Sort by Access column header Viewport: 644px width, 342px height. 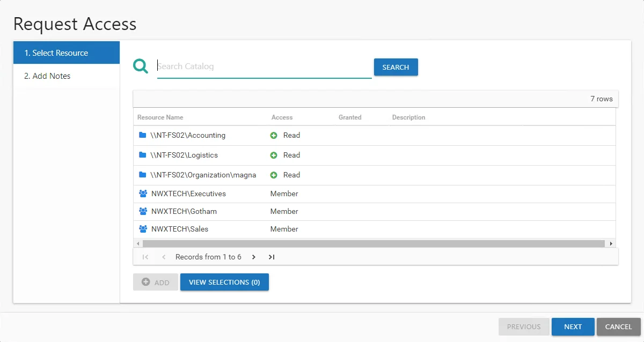pos(282,117)
